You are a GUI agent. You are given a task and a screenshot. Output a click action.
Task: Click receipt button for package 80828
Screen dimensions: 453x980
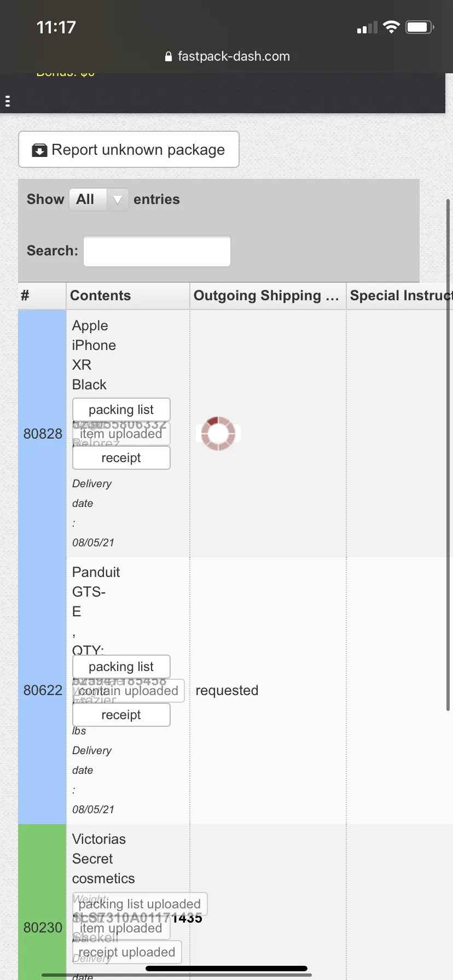[x=121, y=458]
